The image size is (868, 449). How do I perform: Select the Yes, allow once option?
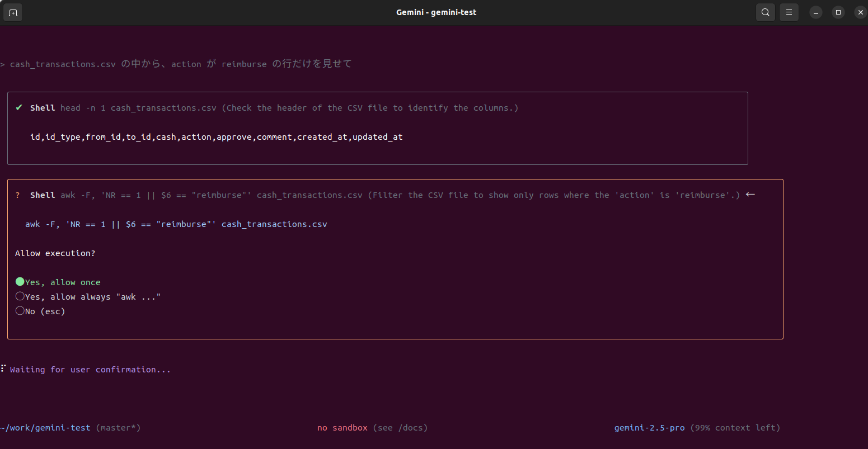[x=58, y=282]
